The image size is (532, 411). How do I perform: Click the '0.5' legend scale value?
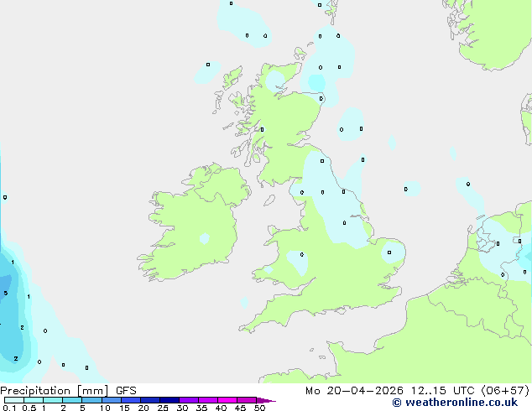pos(29,408)
